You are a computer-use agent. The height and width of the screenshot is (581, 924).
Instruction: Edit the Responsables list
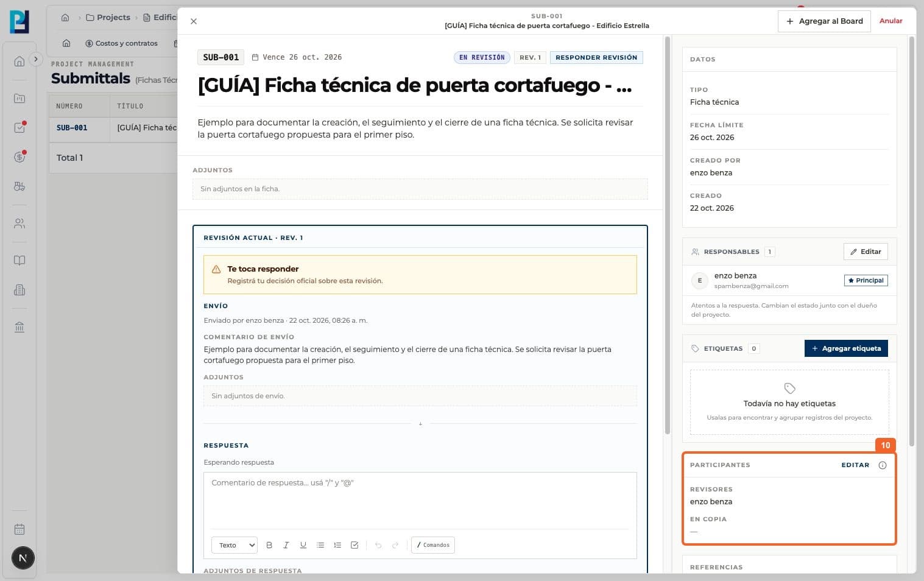pyautogui.click(x=866, y=252)
